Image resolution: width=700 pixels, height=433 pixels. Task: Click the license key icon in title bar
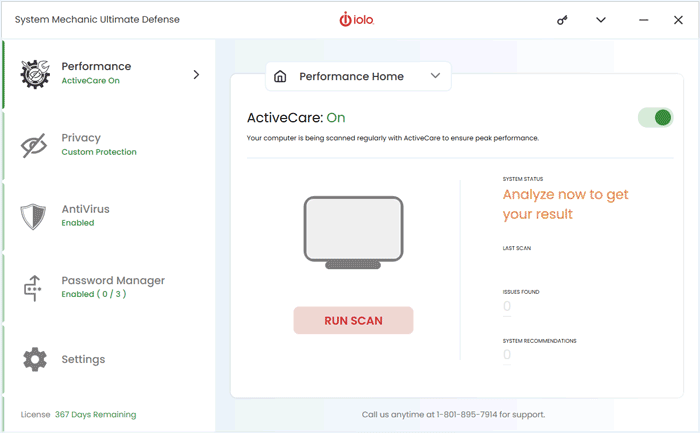[x=562, y=20]
